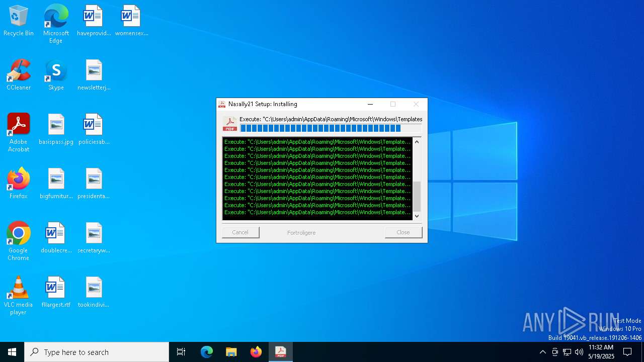Select the Firefox desktop shortcut
This screenshot has width=644, height=362.
point(19,184)
